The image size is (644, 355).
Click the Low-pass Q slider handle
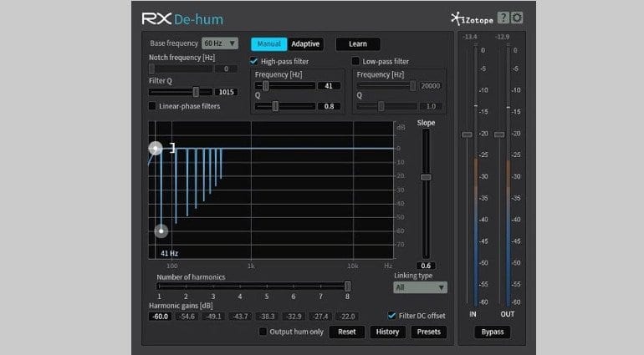(381, 106)
